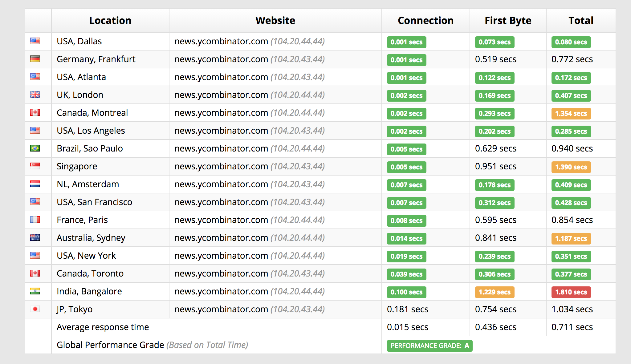Screen dimensions: 631x364
Task: Click the First Byte column header
Action: 508,20
